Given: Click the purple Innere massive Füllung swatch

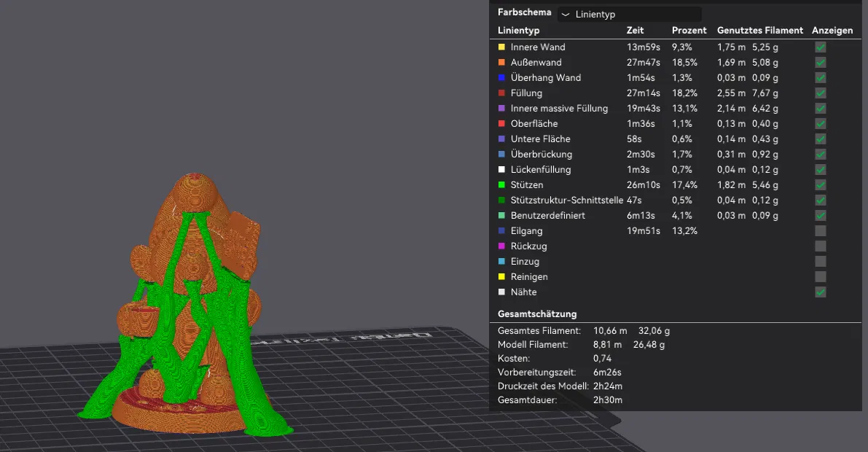Looking at the screenshot, I should point(501,109).
